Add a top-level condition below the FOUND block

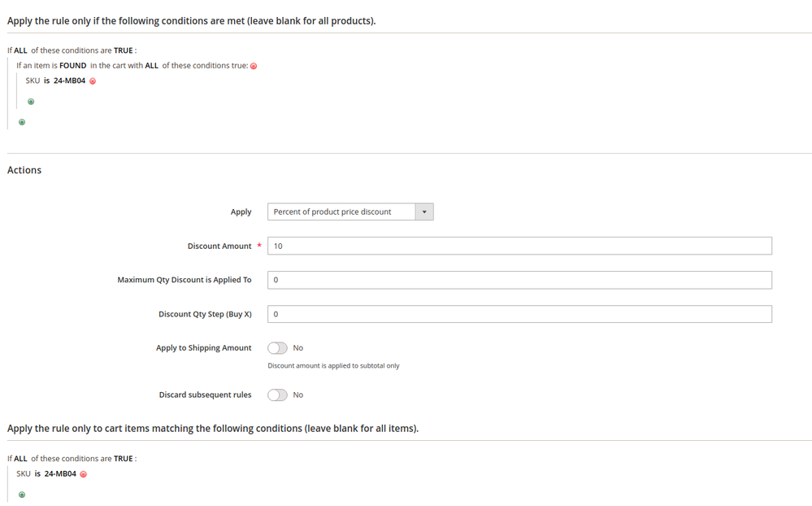pyautogui.click(x=22, y=122)
